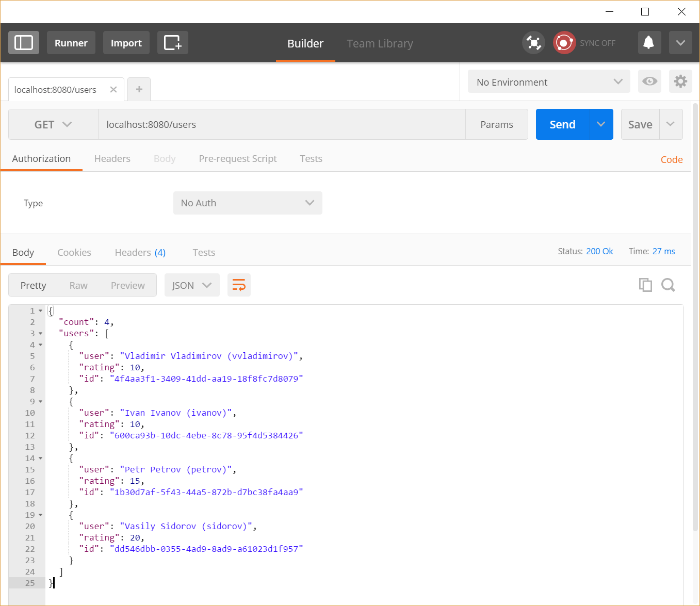Select the Pretty view mode

[x=34, y=285]
